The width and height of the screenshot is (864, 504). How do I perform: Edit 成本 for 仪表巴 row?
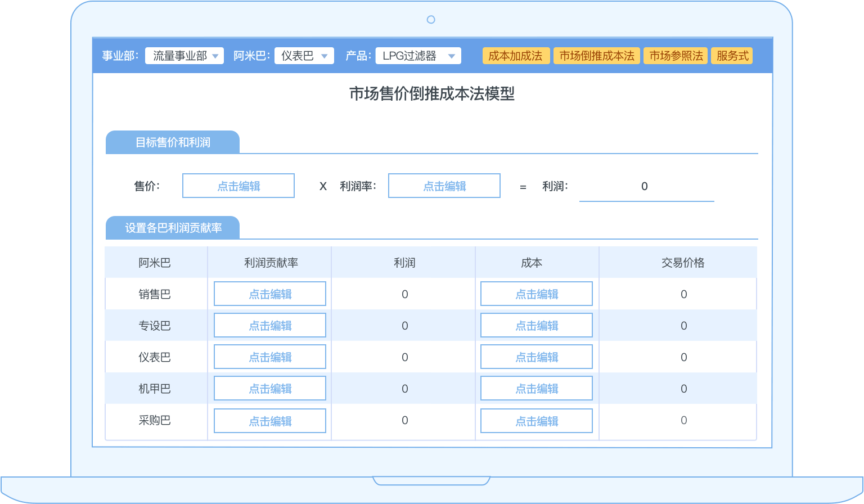click(x=537, y=357)
